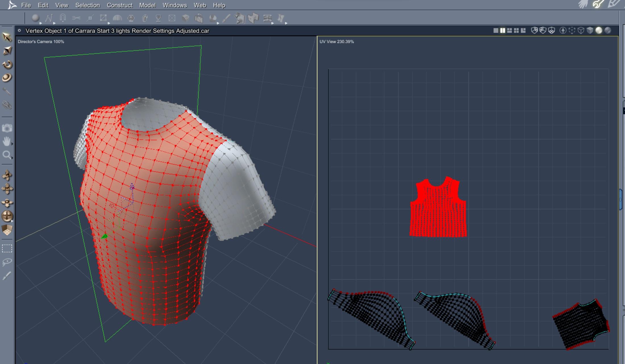
Task: Expand the sphere primitive tool flyout arrow
Action: tap(41, 23)
